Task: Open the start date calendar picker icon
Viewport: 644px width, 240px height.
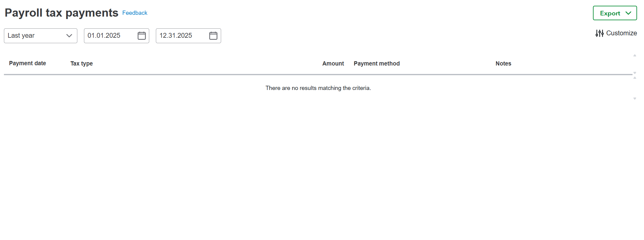Action: coord(142,36)
